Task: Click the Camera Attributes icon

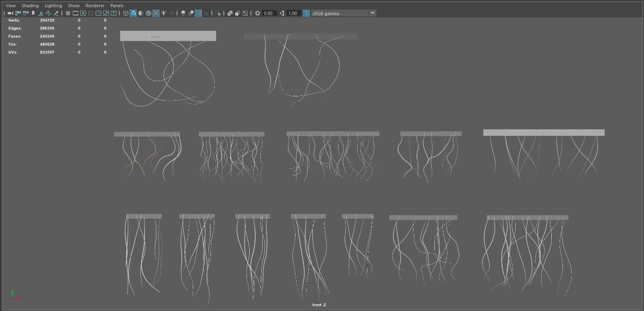Action: pyautogui.click(x=25, y=13)
